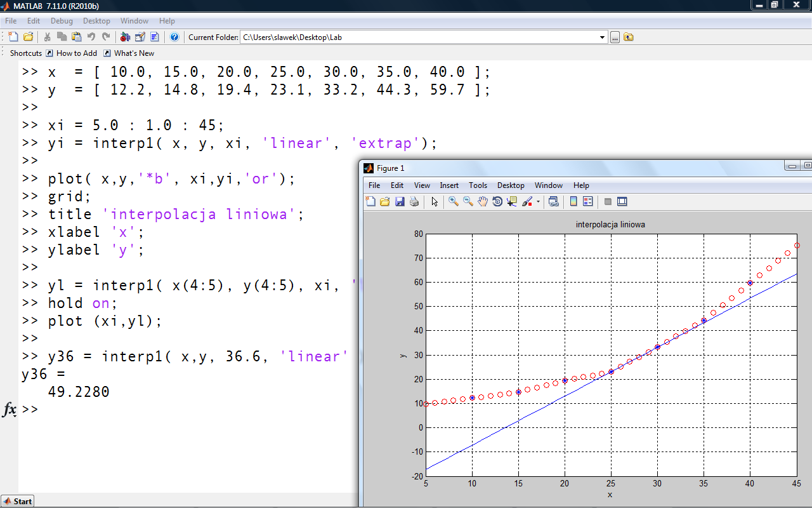812x508 pixels.
Task: Open file icon in MATLAB main toolbar
Action: point(28,37)
